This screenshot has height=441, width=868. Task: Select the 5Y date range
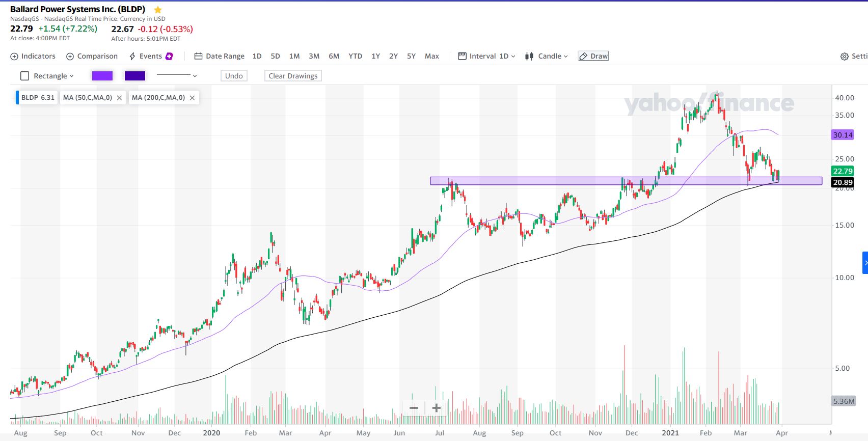(411, 56)
